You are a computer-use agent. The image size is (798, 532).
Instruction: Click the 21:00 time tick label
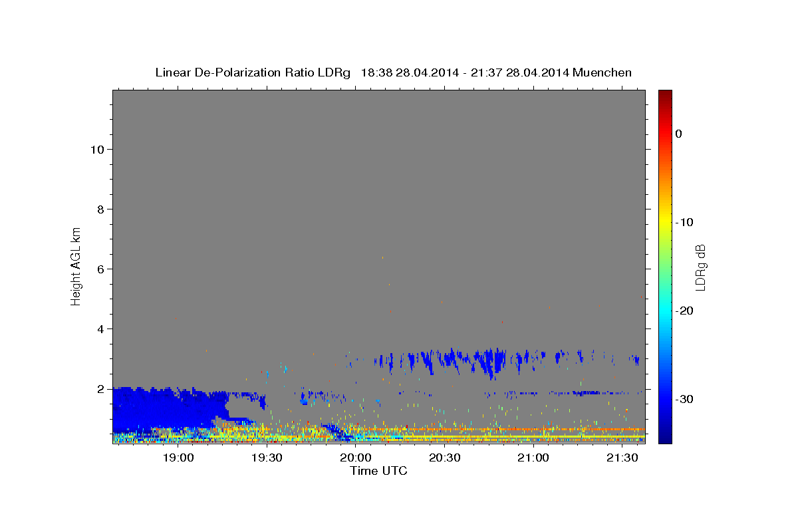pos(533,458)
